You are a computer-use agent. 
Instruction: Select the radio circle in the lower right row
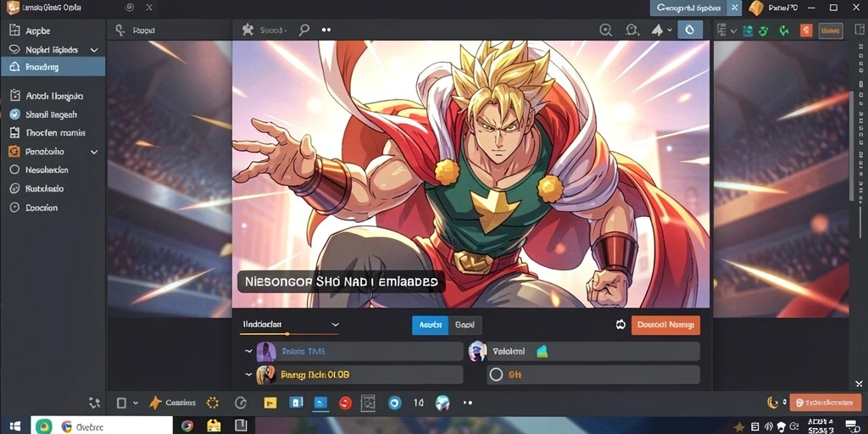coord(496,375)
